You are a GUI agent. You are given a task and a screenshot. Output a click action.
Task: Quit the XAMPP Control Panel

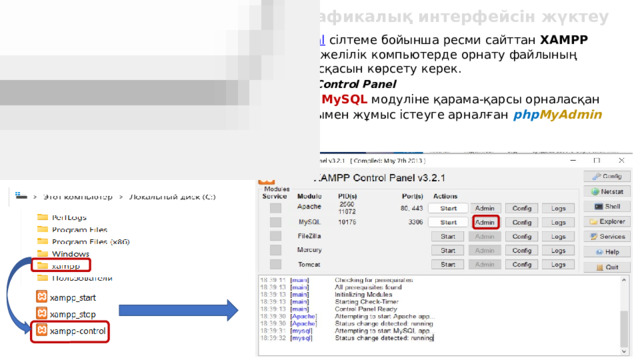point(607,267)
